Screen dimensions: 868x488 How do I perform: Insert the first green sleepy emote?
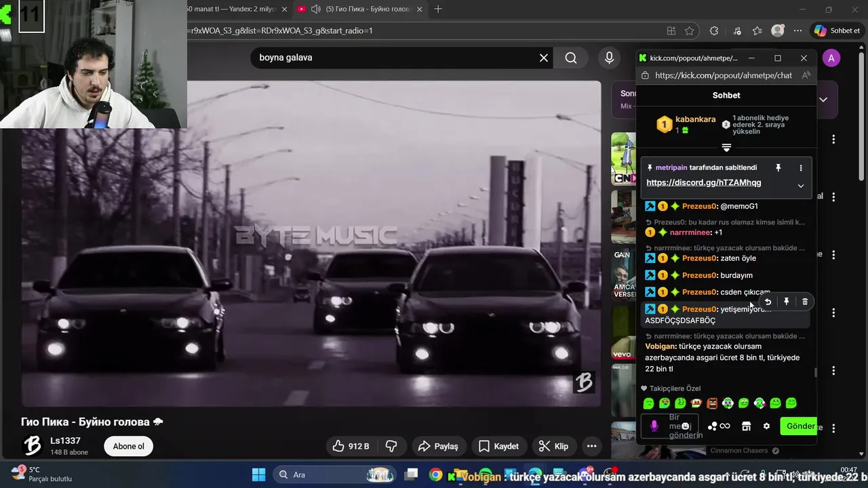point(649,403)
